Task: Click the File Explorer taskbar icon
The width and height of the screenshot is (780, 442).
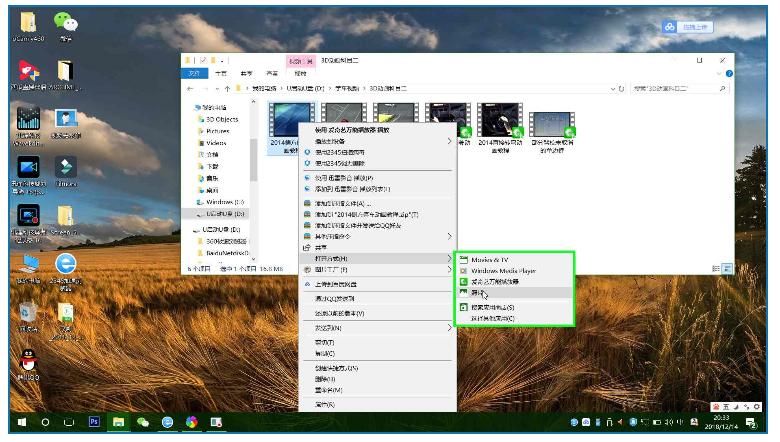Action: point(118,422)
